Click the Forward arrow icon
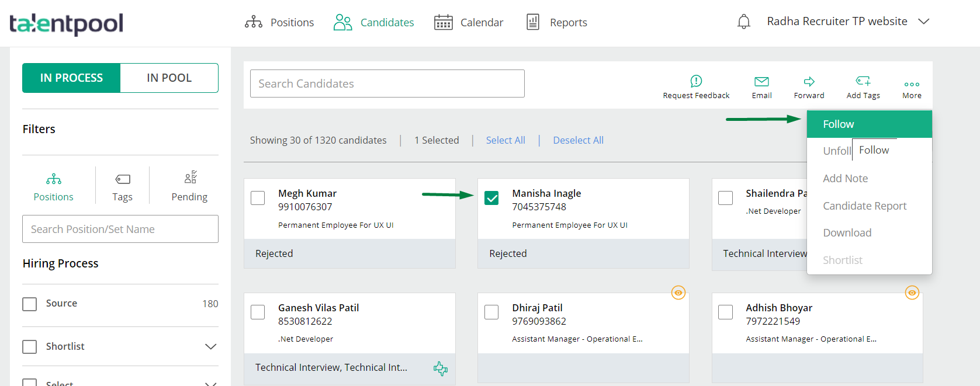 809,81
